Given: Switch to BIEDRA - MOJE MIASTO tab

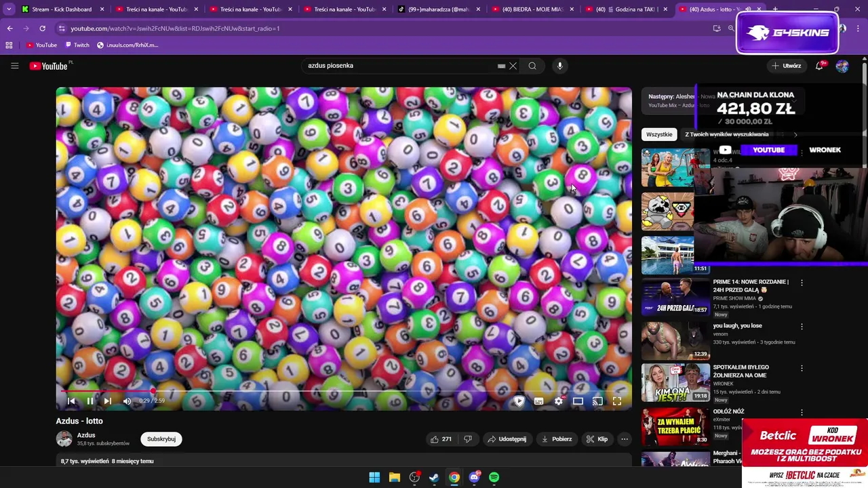Looking at the screenshot, I should coord(533,9).
